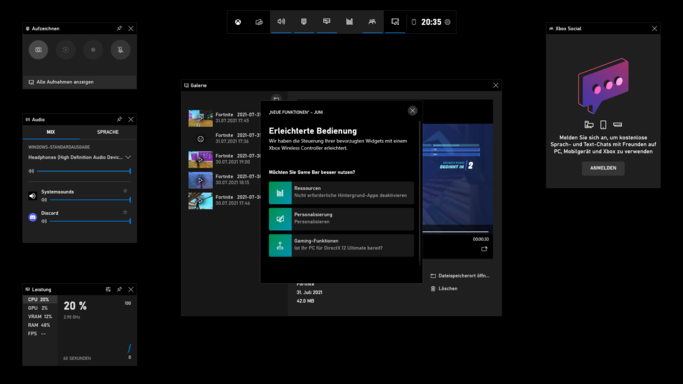
Task: Click the popup's vertical scrollbar
Action: tap(419, 194)
